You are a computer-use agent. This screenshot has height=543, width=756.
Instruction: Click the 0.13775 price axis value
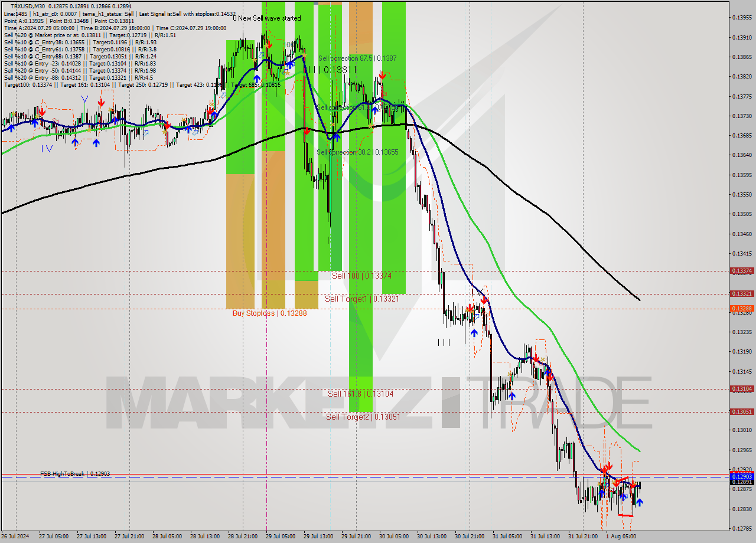pos(742,96)
